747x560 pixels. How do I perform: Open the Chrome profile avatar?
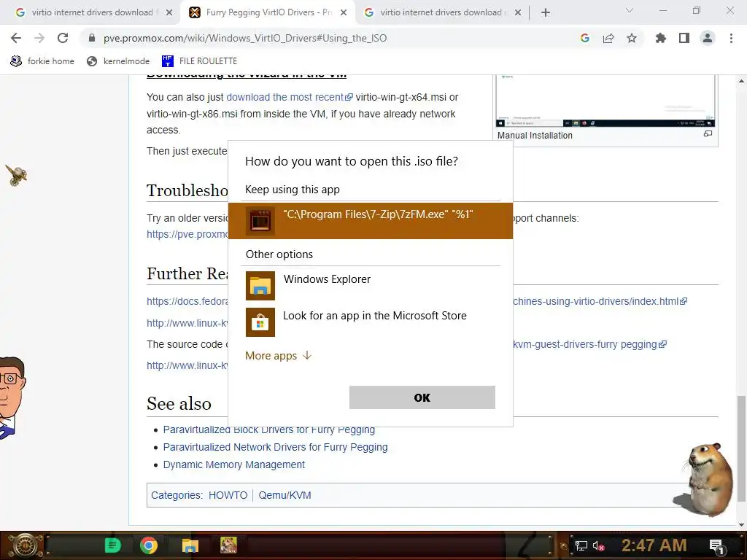pos(708,38)
